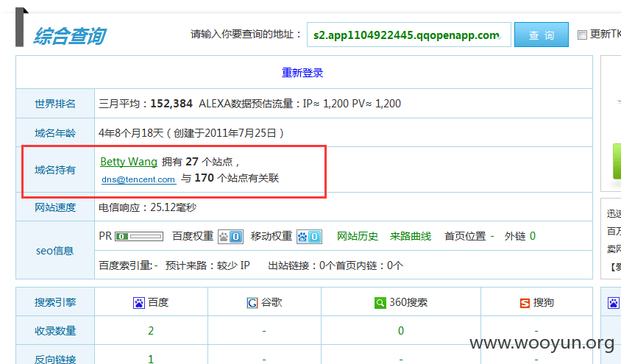Click the 移动权重 paw badge icon
Viewport: 621px width, 364px height.
309,237
